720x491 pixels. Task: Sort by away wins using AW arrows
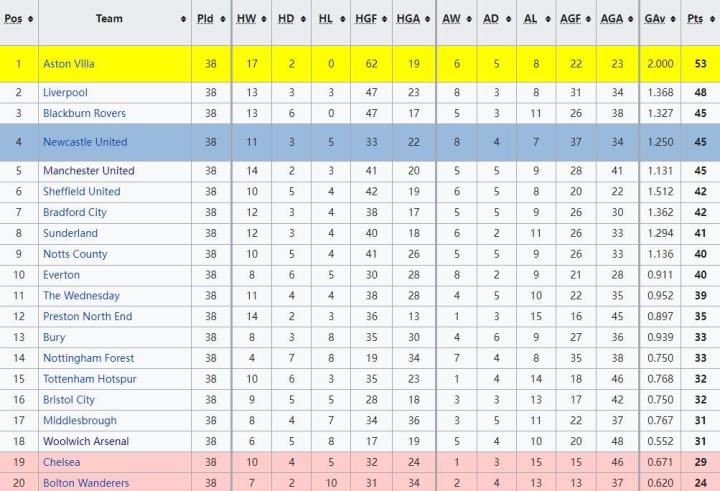click(469, 19)
